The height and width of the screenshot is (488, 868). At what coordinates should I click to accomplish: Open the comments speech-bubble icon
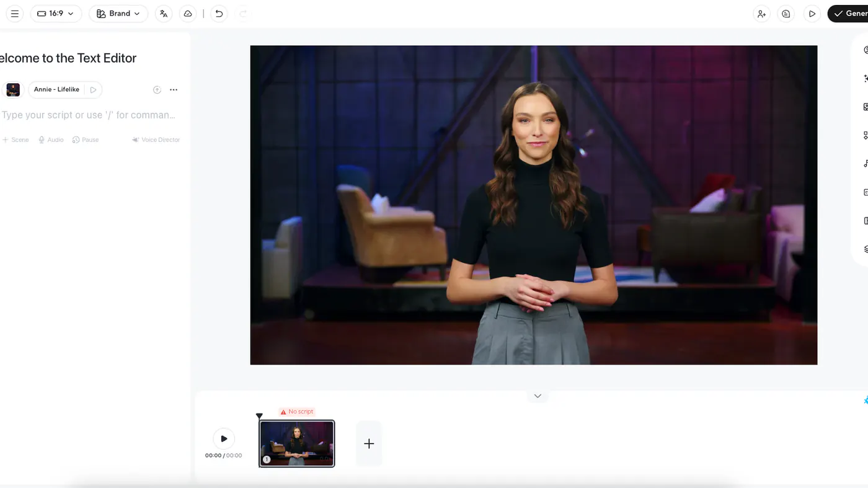click(x=786, y=14)
